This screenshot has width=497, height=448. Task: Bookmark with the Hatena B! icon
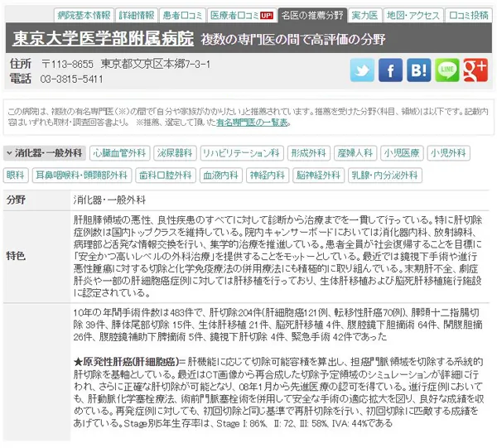coord(418,70)
